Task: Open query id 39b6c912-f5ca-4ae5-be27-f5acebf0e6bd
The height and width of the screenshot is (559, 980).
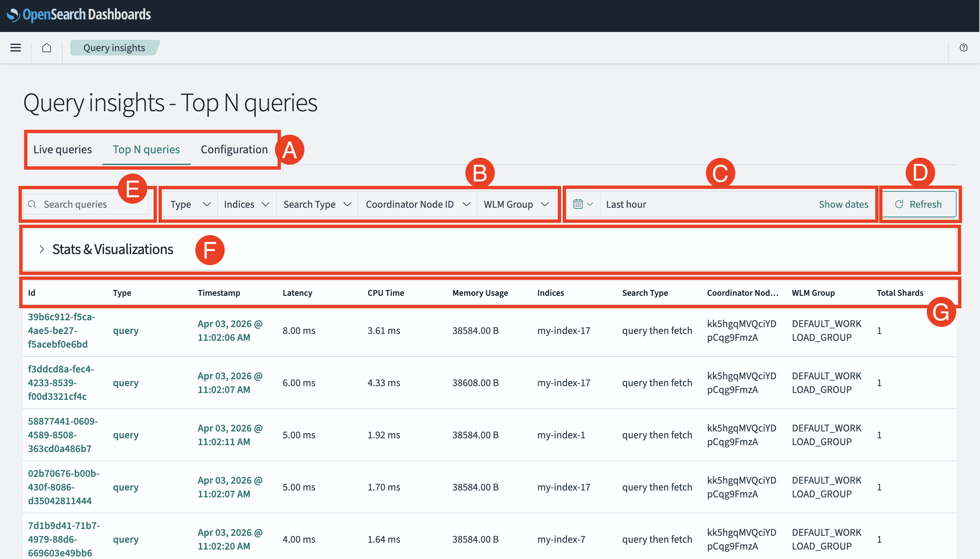Action: [61, 331]
